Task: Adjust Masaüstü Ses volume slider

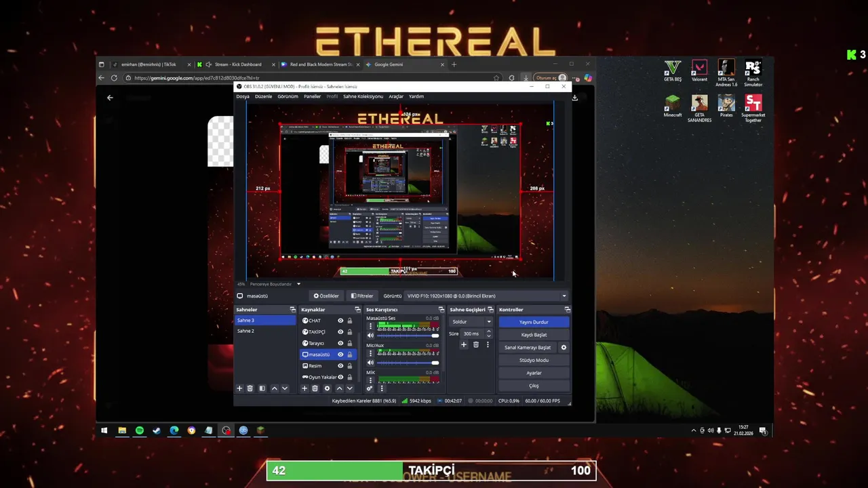Action: (408, 335)
